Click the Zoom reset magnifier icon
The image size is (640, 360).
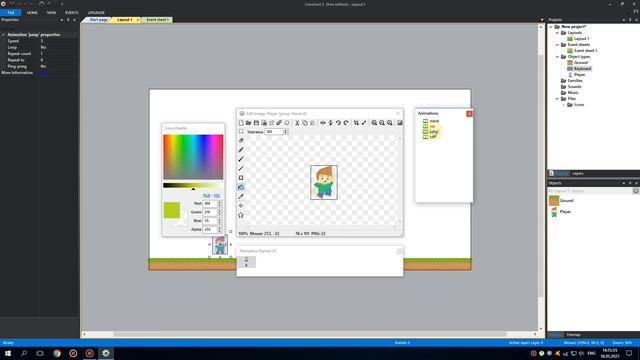coord(390,123)
